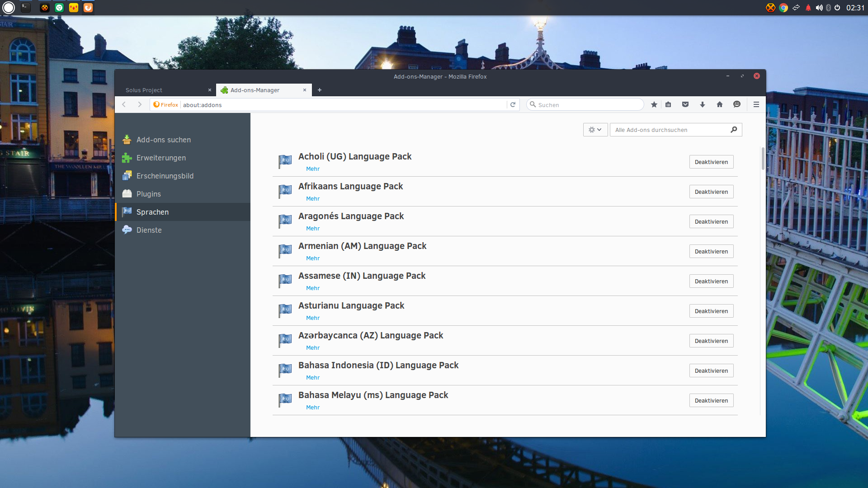The width and height of the screenshot is (868, 488).
Task: Click the Alle Add-ons durchsuchen field
Action: point(669,130)
